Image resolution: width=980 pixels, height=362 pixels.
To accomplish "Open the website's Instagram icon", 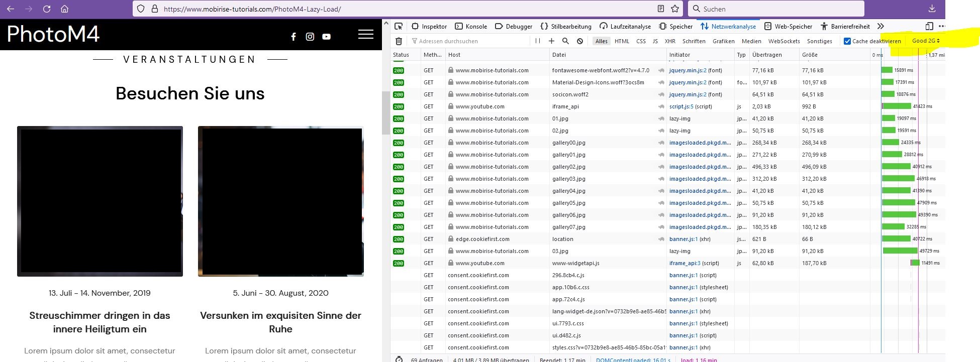I will [310, 37].
